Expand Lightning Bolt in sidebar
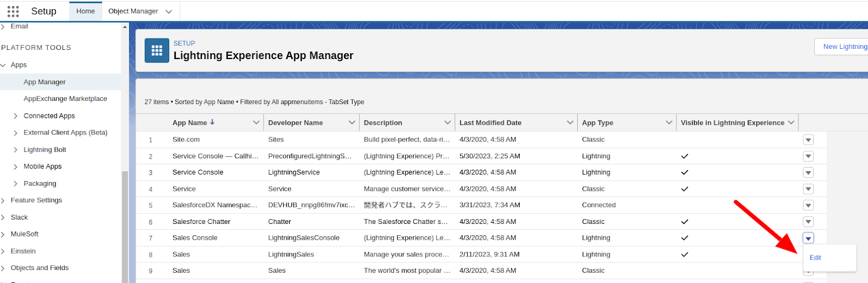The image size is (868, 283). tap(15, 150)
